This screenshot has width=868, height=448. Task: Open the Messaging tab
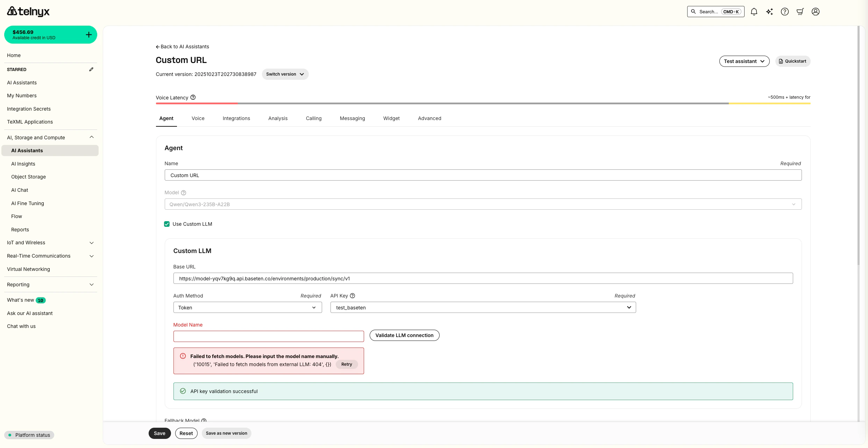click(352, 118)
